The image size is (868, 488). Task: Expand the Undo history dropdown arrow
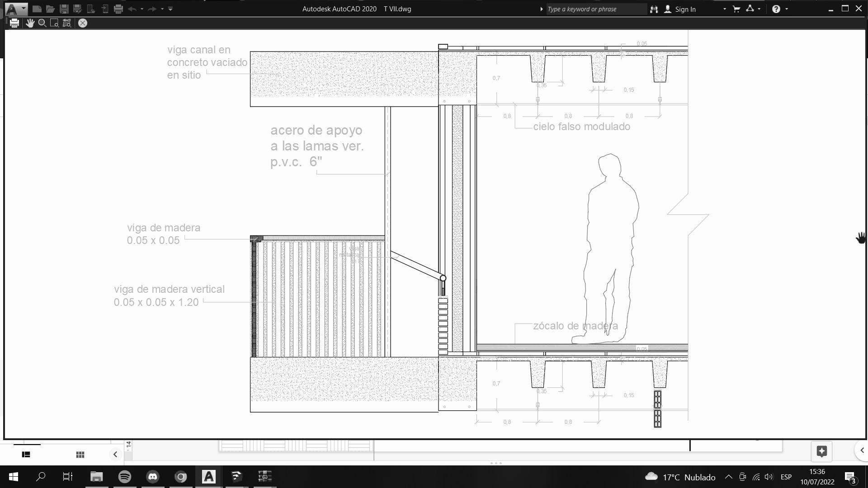click(142, 9)
